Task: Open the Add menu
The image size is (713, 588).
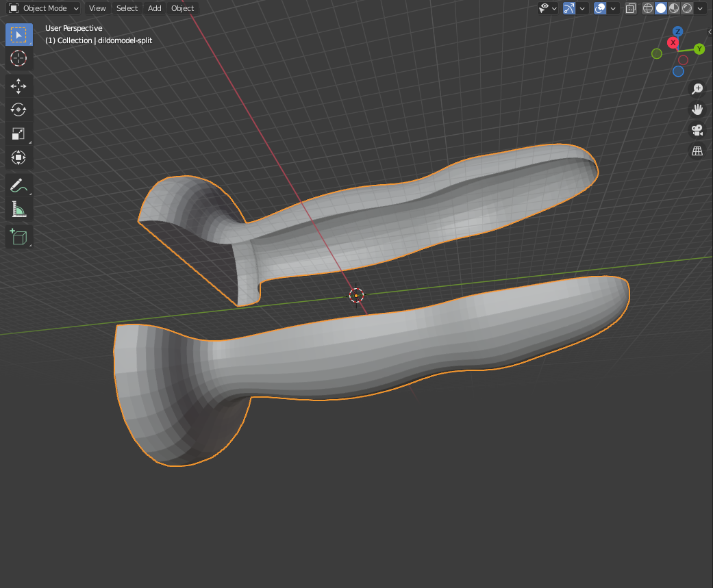Action: coord(155,8)
